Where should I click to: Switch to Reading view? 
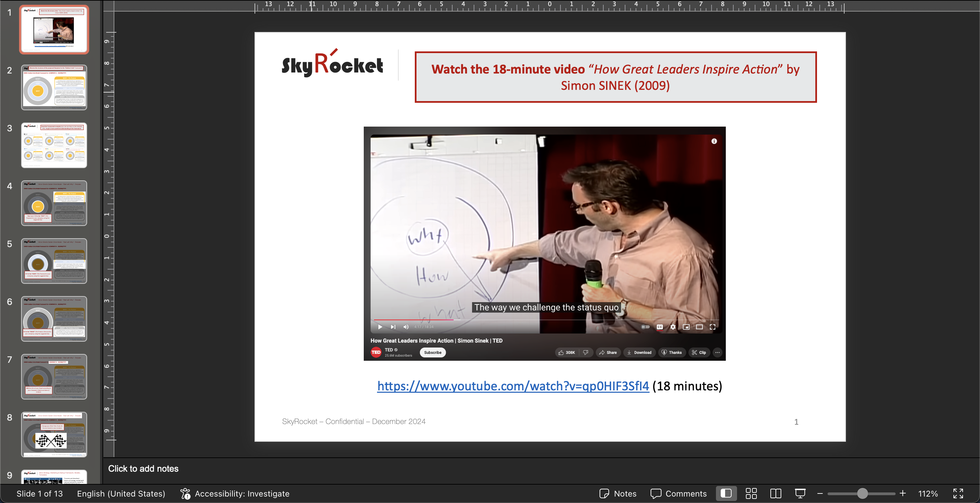775,493
